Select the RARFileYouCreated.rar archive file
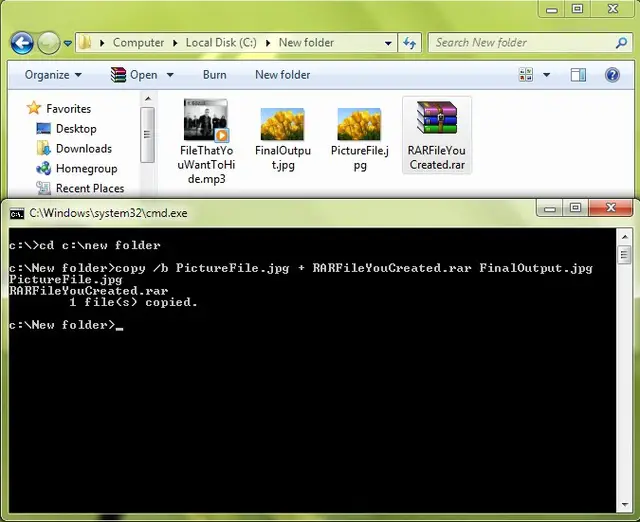 tap(436, 135)
